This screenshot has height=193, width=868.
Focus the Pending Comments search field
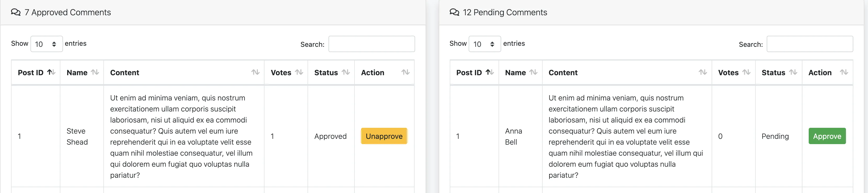[x=809, y=44]
